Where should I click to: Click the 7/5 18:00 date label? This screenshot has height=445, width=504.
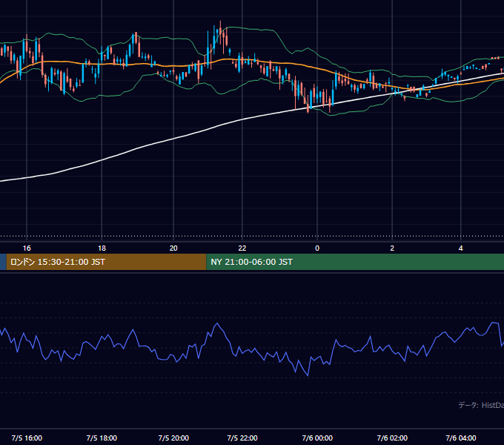pyautogui.click(x=102, y=438)
